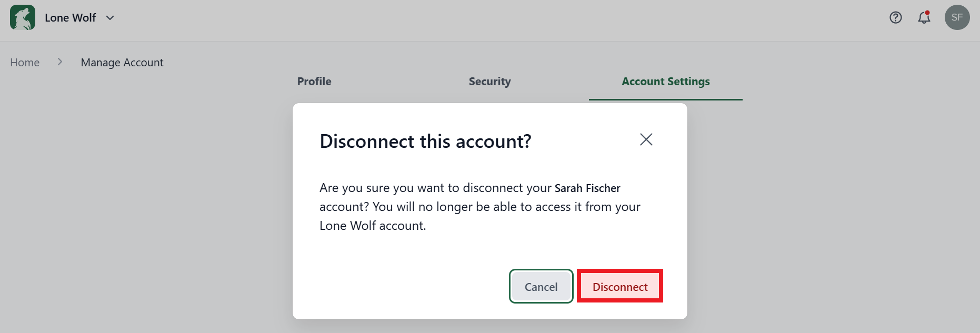Image resolution: width=980 pixels, height=333 pixels.
Task: Open the help icon in the top bar
Action: coord(895,17)
